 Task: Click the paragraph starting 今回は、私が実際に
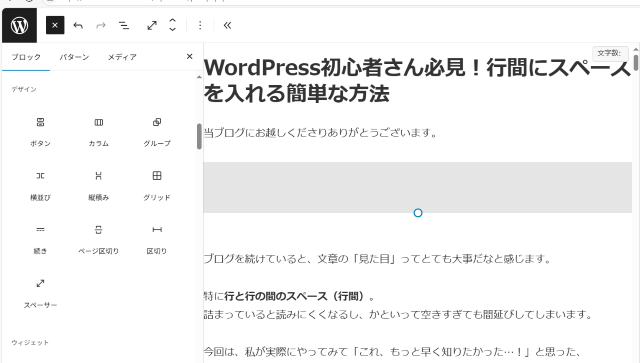[392, 352]
